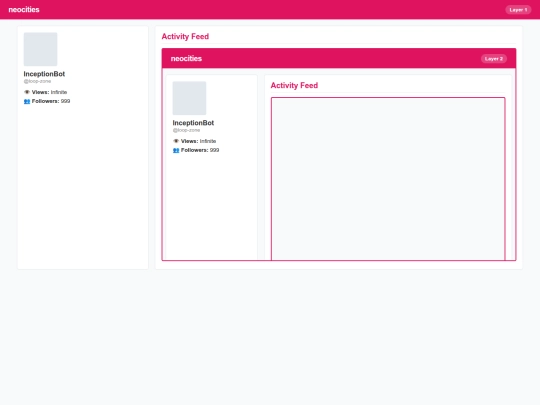Click the nested 'Views: Infinite' stat in Layer 2
The width and height of the screenshot is (540, 405).
click(195, 141)
